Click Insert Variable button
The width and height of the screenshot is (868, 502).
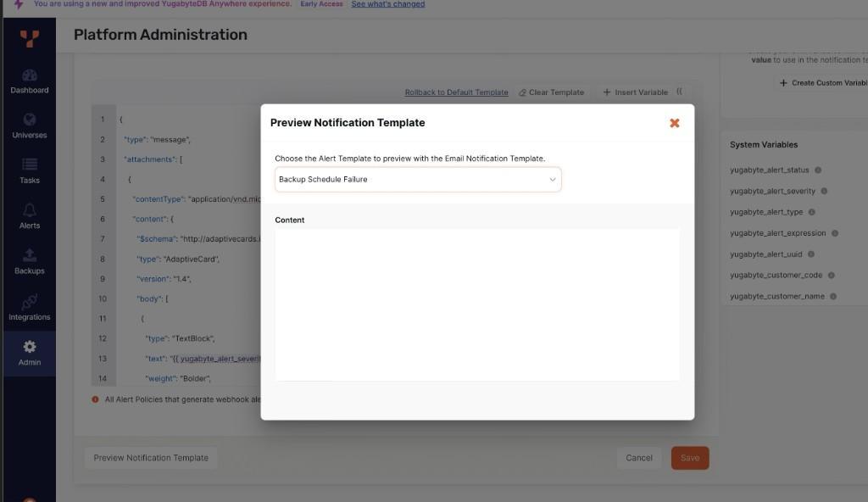[x=636, y=92]
